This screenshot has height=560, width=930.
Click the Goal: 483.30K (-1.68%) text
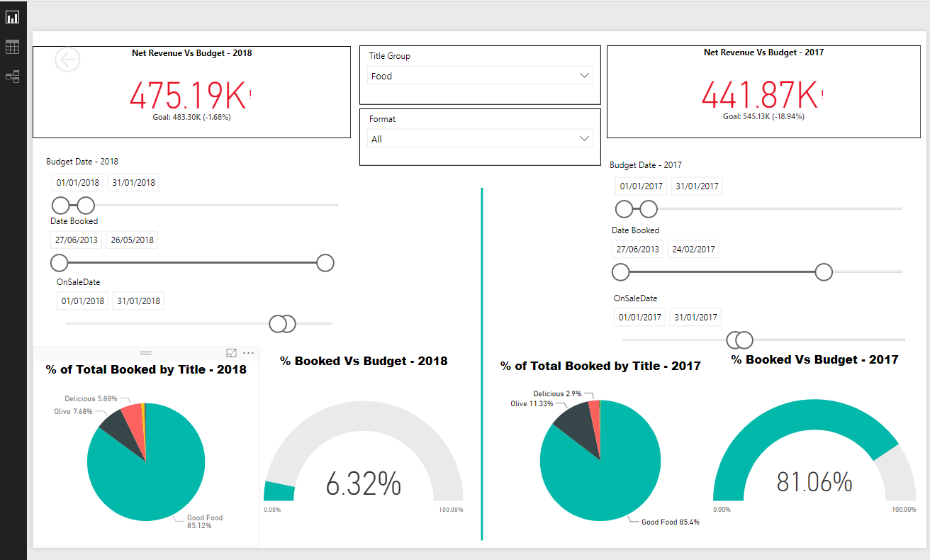click(191, 117)
